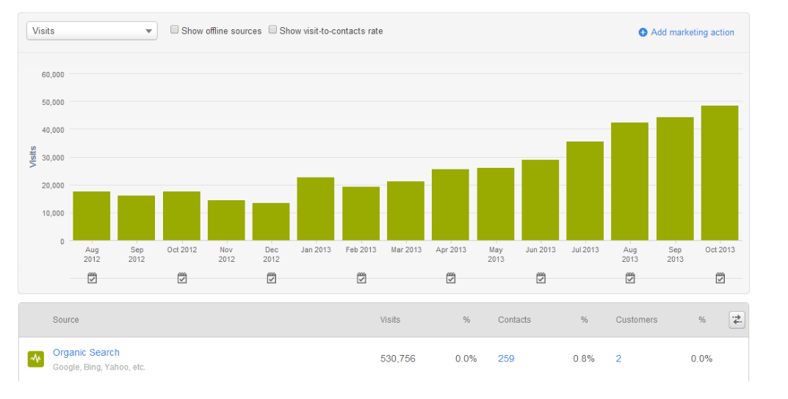The height and width of the screenshot is (399, 788).
Task: Click the Organic Search source icon
Action: point(36,359)
